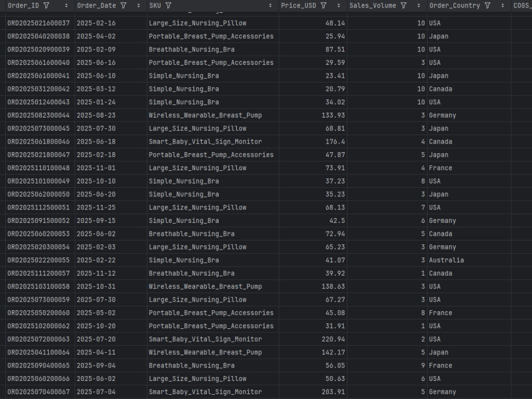
Task: Toggle sort arrows on Price_USD column
Action: 338,5
